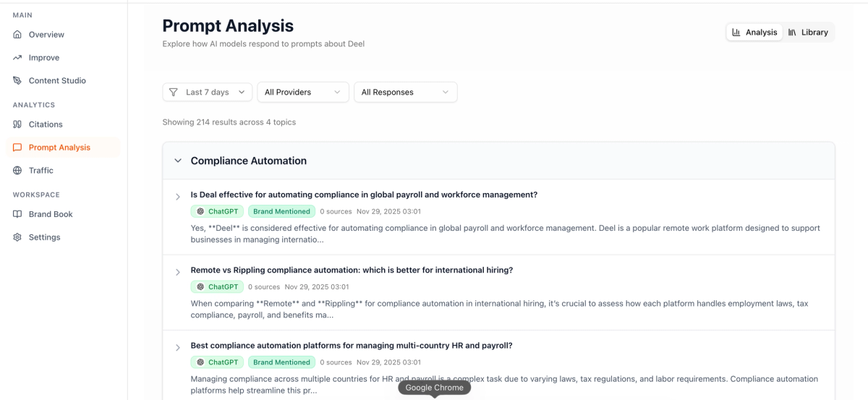
Task: Click the Prompt Analysis page title
Action: pos(228,25)
